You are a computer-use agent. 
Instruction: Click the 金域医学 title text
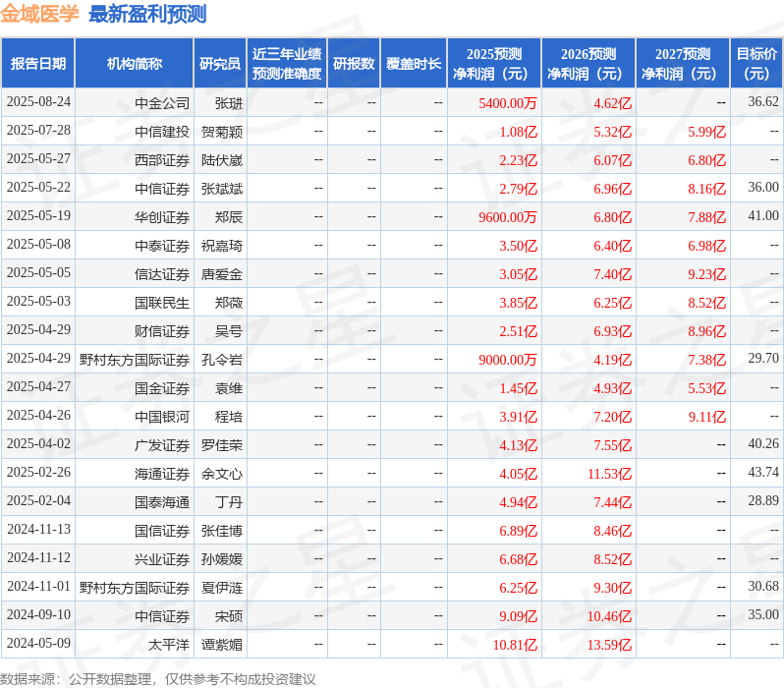click(39, 14)
